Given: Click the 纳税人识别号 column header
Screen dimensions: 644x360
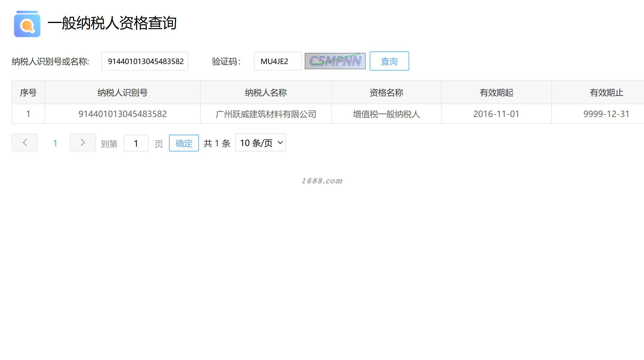Looking at the screenshot, I should (x=122, y=92).
